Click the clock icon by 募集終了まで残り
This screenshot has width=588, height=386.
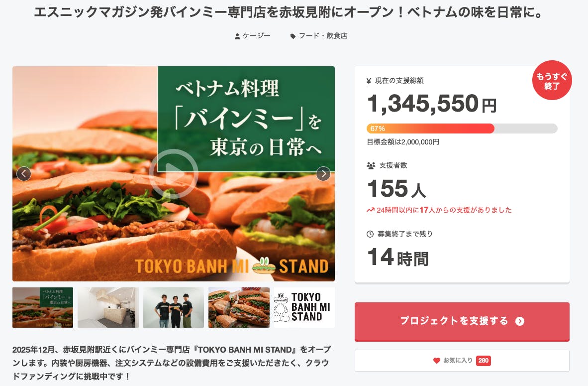pyautogui.click(x=370, y=234)
